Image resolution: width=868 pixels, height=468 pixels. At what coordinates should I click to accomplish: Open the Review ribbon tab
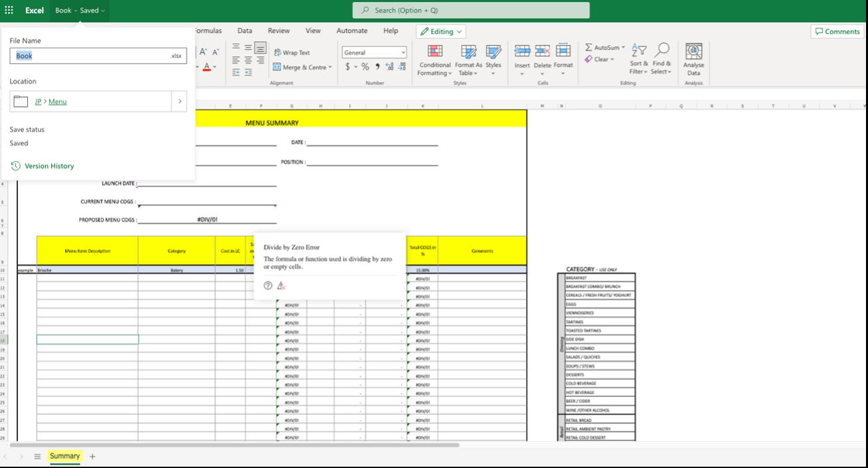tap(279, 31)
